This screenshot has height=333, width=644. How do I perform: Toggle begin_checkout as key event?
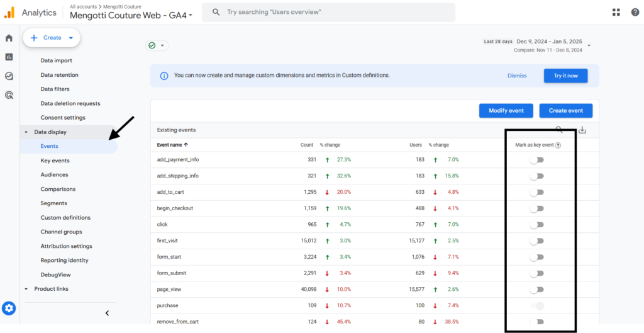point(536,208)
